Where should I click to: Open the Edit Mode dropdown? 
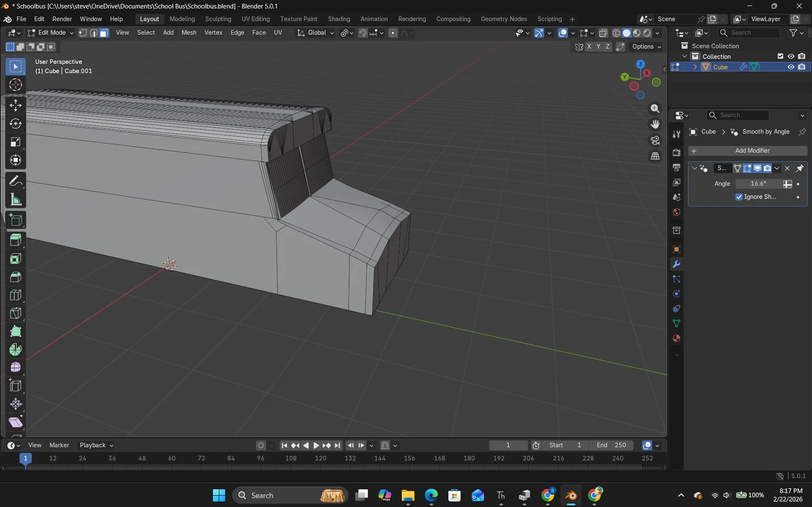click(51, 32)
